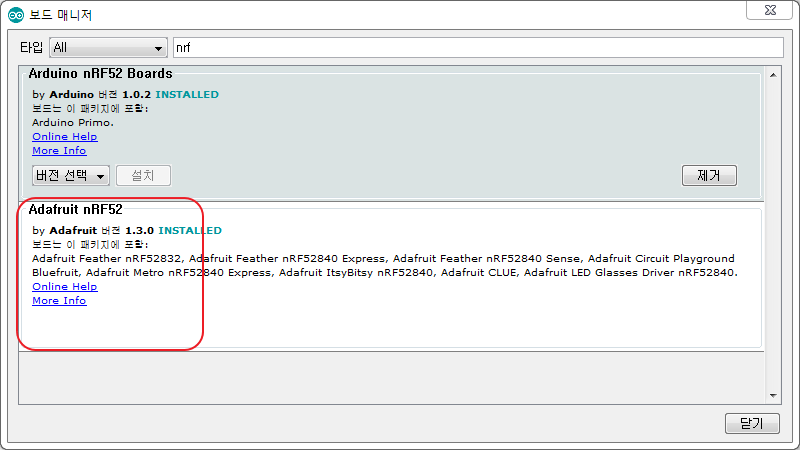This screenshot has height=450, width=800.
Task: Close the dialog using the title bar X
Action: point(770,10)
